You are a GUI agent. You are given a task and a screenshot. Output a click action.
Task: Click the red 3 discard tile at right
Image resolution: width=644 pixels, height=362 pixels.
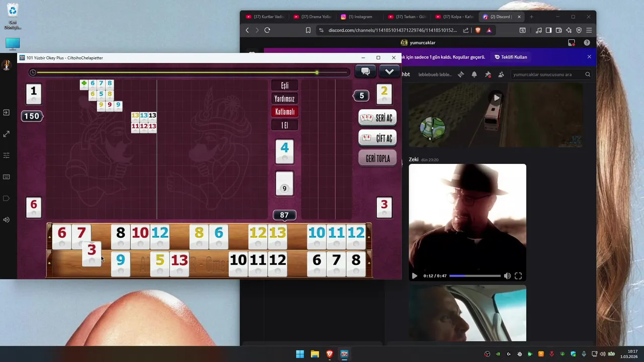(384, 207)
